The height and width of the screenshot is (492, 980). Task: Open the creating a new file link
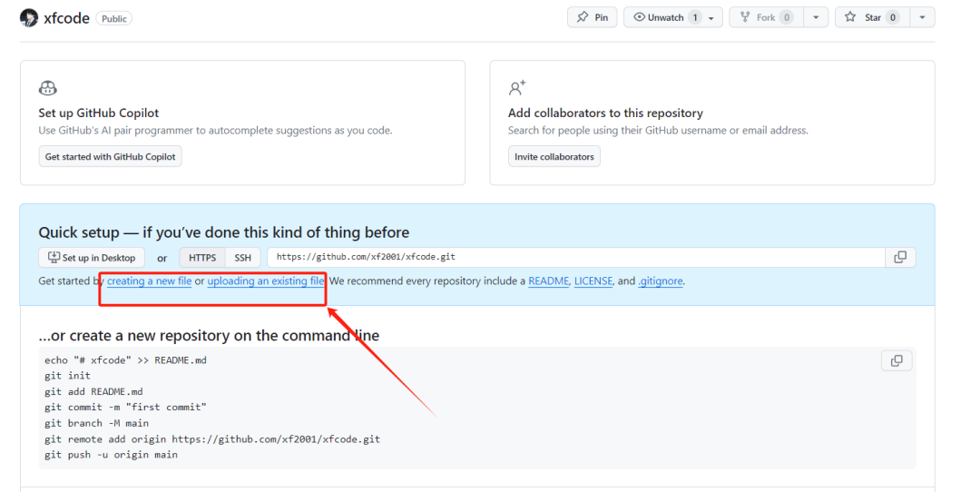[150, 280]
